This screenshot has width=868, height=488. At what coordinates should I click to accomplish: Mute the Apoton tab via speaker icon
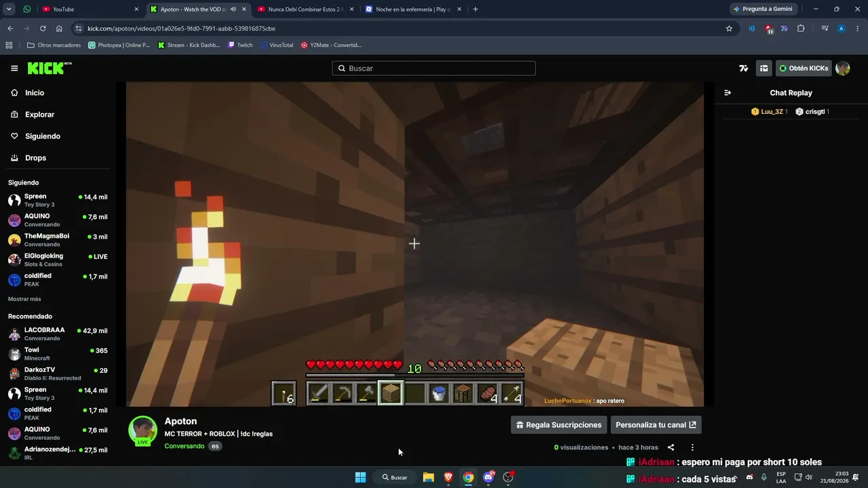[233, 9]
